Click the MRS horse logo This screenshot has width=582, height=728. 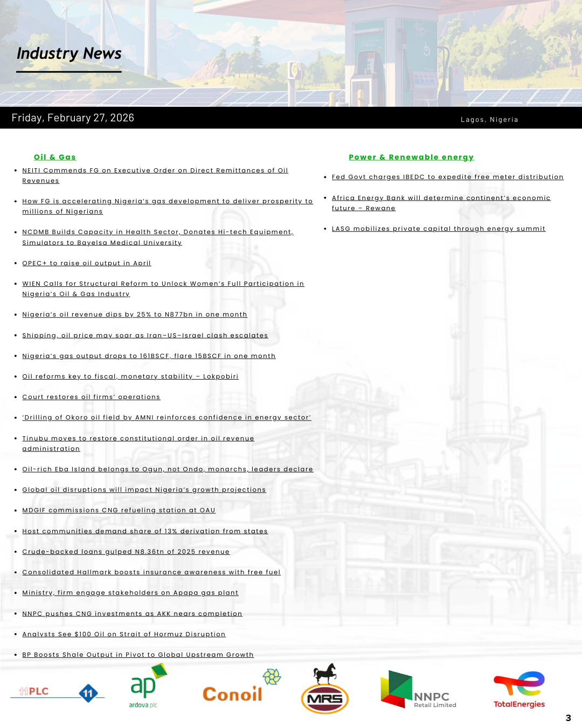325,690
